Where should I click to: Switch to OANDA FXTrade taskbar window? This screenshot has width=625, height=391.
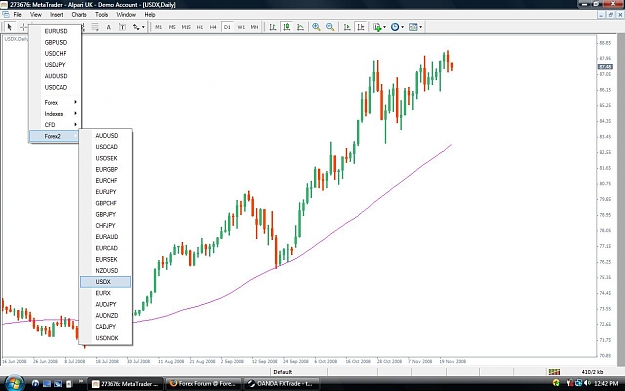coord(281,384)
